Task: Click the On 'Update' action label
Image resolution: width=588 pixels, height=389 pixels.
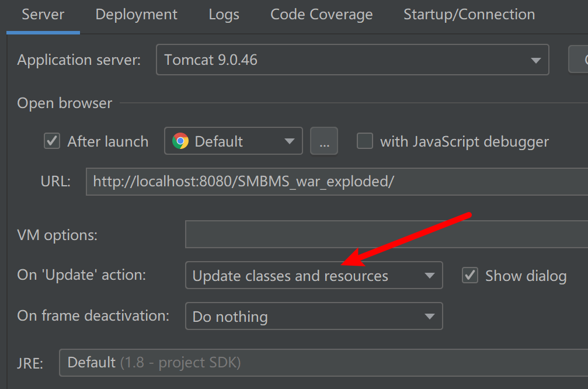Action: tap(81, 275)
